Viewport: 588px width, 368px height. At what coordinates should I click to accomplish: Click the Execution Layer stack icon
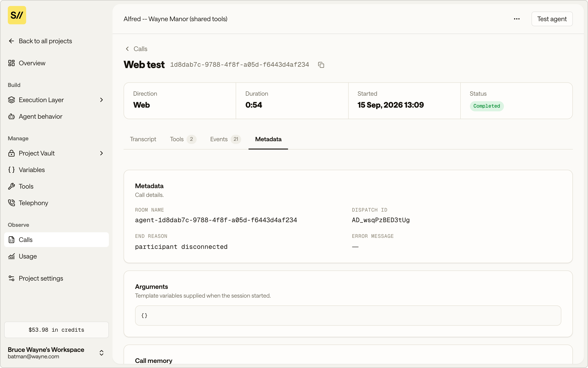point(11,100)
